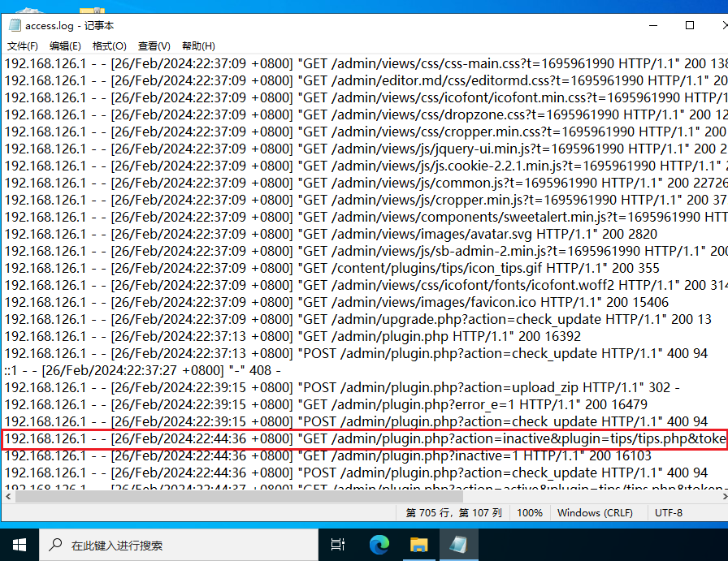
Task: Minimize the access.log Notepad window
Action: pos(653,25)
